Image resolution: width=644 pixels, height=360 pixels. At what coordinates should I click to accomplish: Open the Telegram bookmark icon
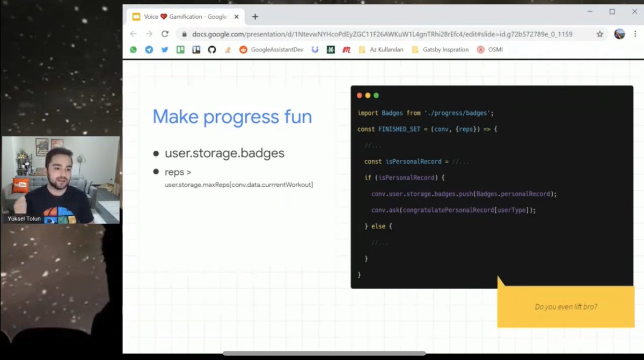[149, 49]
